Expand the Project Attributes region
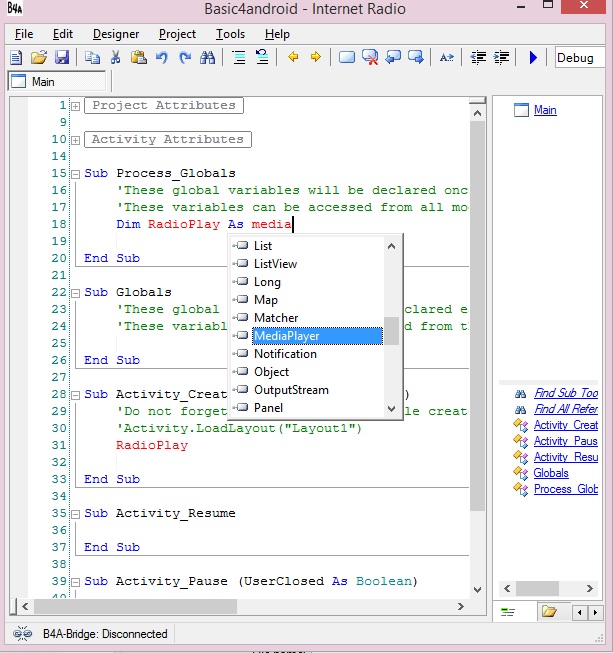Image resolution: width=613 pixels, height=653 pixels. 76,106
